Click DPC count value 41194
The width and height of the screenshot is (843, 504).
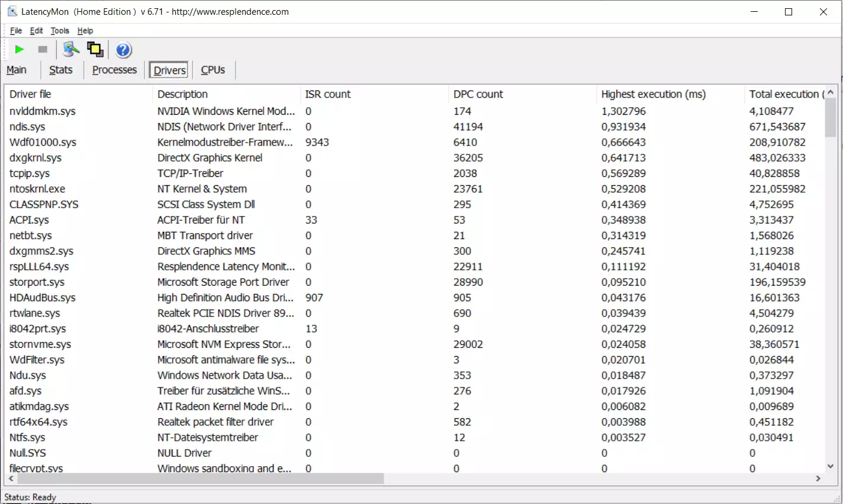coord(468,127)
